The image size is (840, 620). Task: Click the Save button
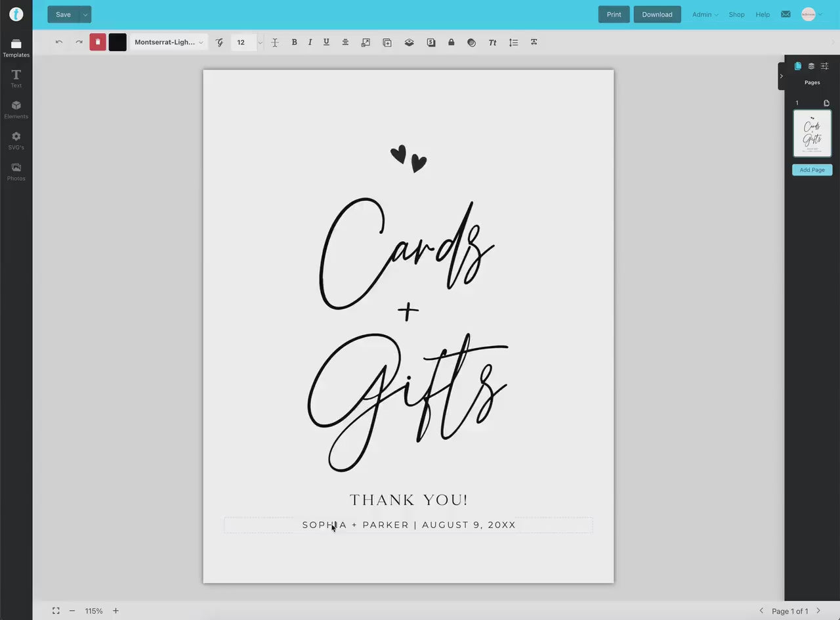pos(63,14)
